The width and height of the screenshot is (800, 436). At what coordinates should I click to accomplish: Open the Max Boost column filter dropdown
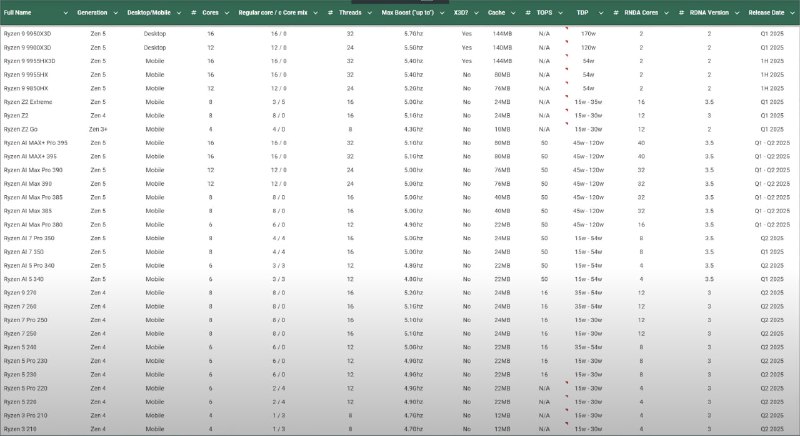point(442,13)
